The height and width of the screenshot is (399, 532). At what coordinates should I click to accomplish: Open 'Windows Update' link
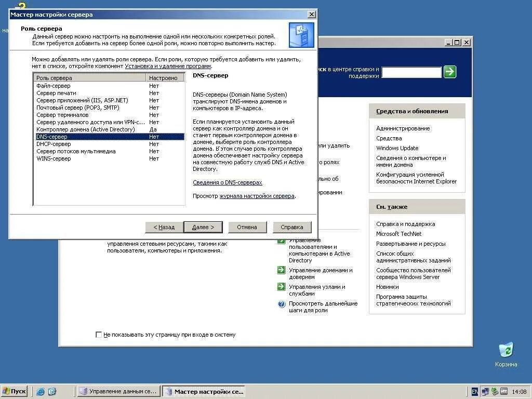(397, 148)
